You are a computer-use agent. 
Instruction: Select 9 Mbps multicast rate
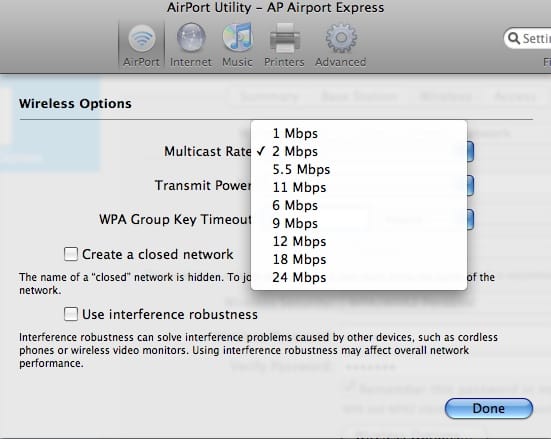359,223
